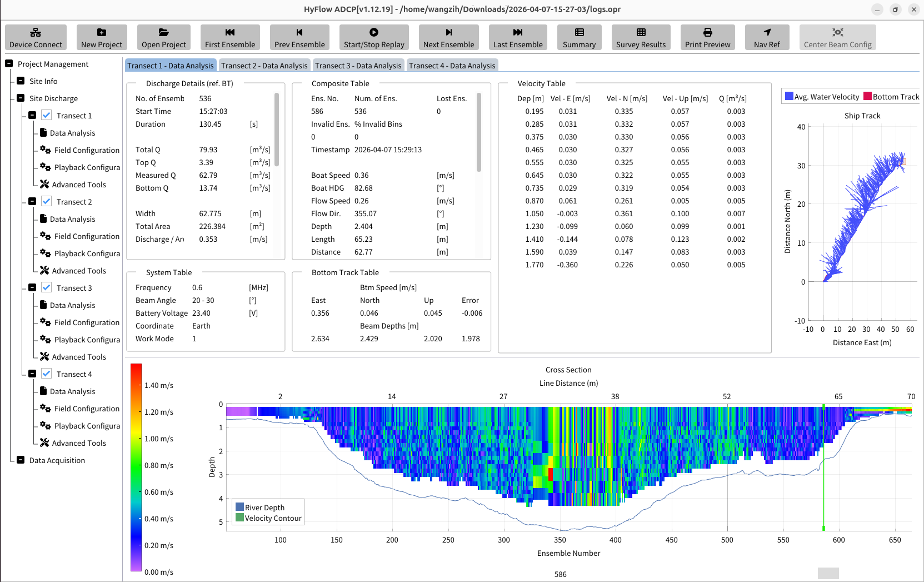Click the Timestamp value 2026-04-07 15:29:13

click(x=388, y=150)
